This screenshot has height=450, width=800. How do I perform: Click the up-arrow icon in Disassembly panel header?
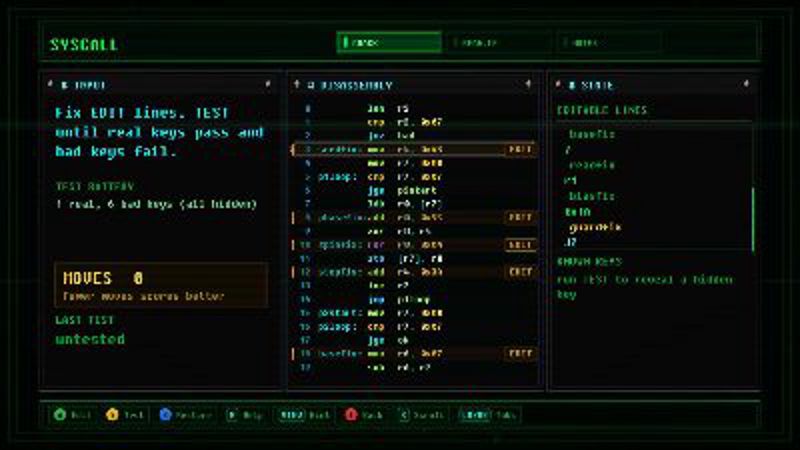point(297,84)
